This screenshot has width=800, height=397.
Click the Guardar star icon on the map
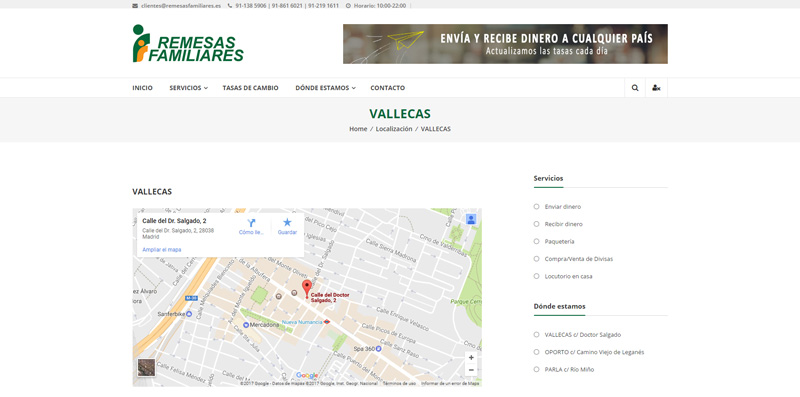(x=287, y=222)
